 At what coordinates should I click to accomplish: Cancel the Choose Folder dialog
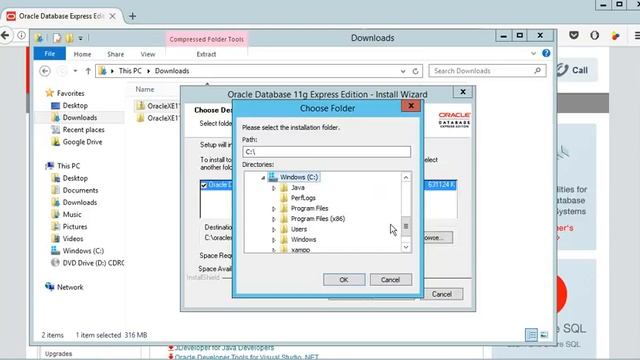391,280
